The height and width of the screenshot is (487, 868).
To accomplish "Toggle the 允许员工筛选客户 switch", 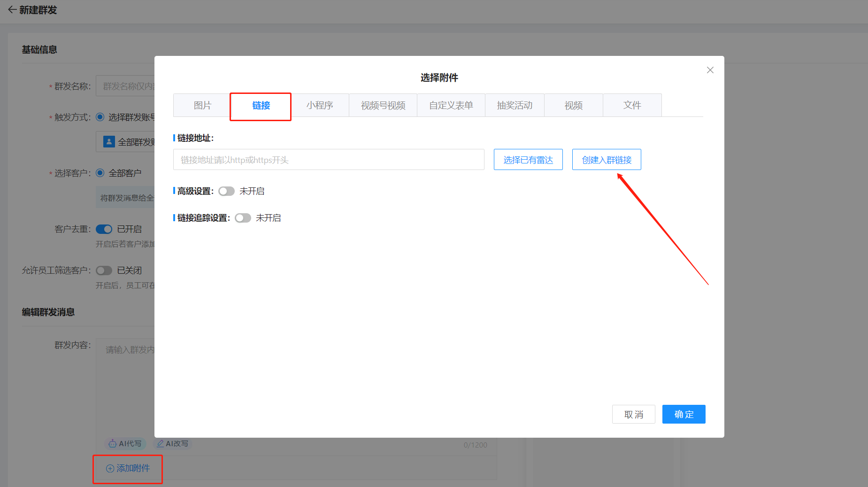I will click(104, 271).
